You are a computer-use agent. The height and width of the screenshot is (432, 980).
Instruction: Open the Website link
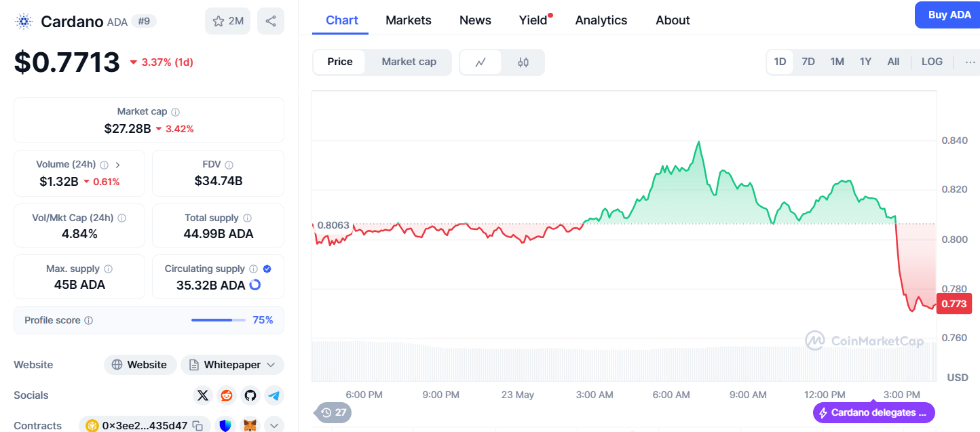[140, 365]
